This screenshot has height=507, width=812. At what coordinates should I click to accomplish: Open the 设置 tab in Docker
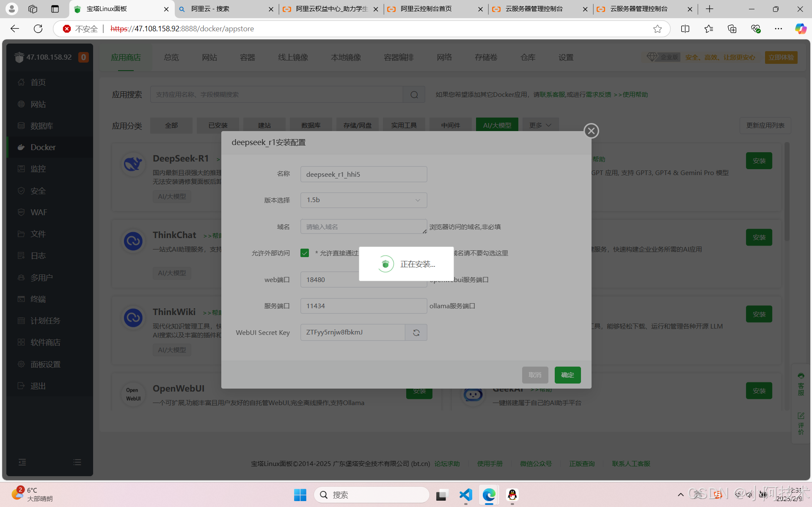click(566, 58)
